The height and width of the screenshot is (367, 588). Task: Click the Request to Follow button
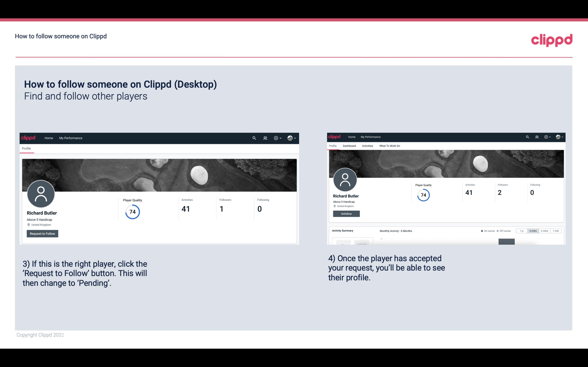pos(42,233)
